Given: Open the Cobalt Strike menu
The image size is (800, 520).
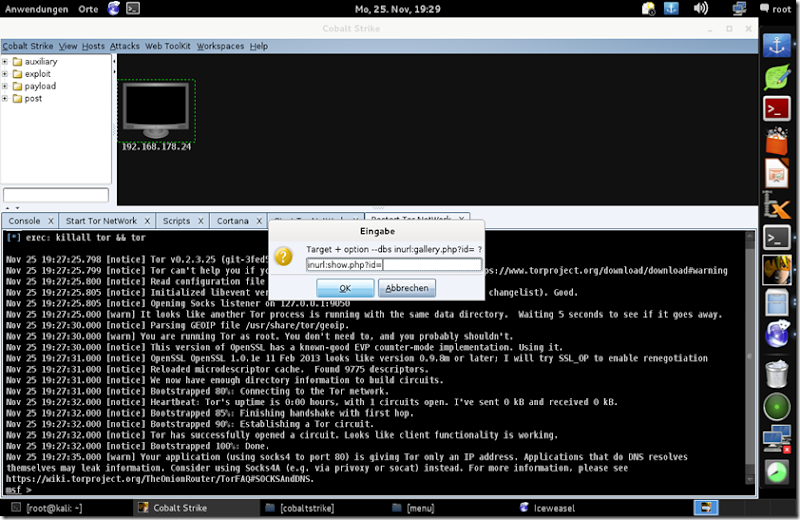Looking at the screenshot, I should [28, 46].
